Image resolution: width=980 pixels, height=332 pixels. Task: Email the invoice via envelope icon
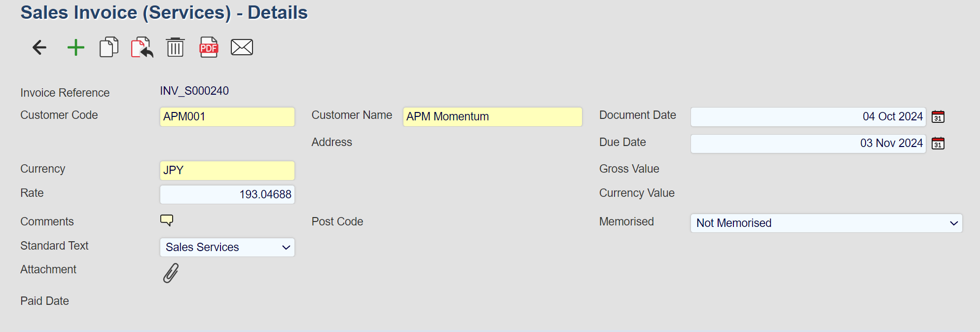[242, 47]
